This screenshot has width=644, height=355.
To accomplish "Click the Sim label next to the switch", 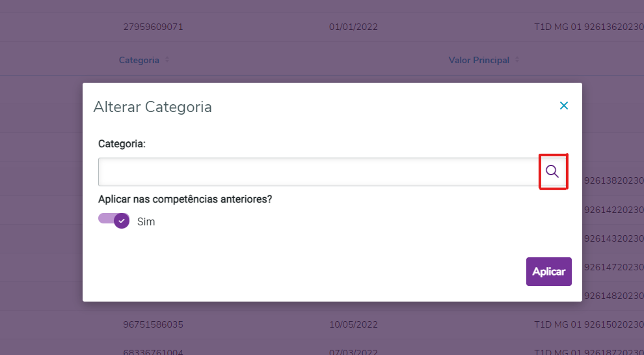I will pos(146,221).
